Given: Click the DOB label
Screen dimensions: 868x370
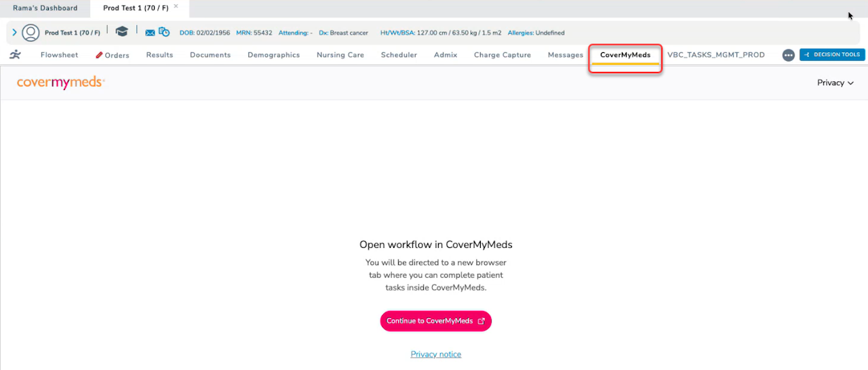Looking at the screenshot, I should [x=186, y=33].
